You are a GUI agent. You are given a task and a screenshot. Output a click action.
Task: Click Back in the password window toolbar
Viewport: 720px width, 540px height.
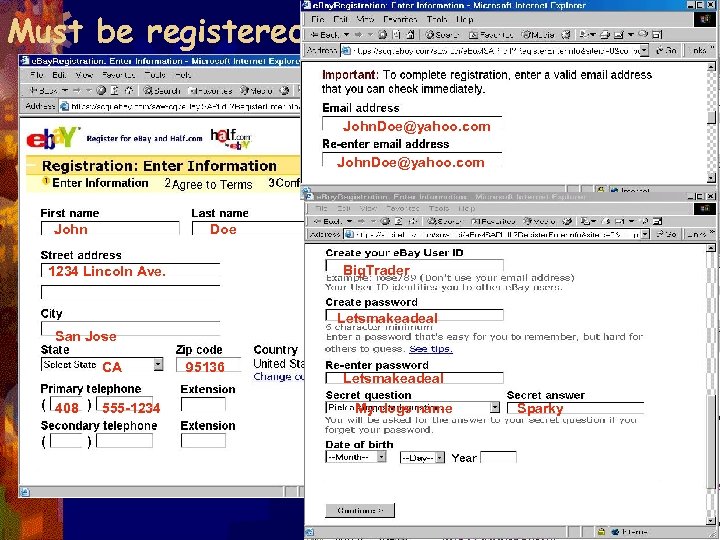coord(329,221)
